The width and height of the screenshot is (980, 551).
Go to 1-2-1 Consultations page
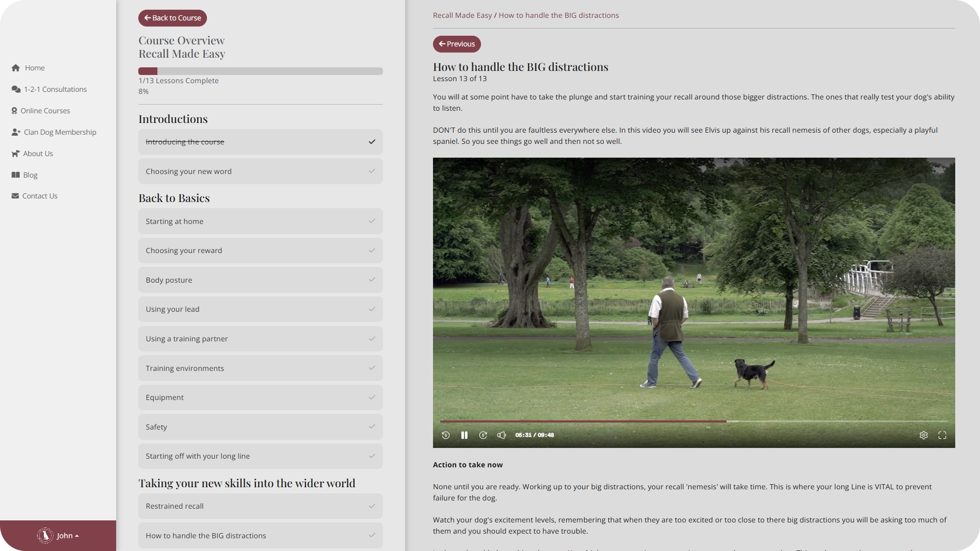pos(55,89)
